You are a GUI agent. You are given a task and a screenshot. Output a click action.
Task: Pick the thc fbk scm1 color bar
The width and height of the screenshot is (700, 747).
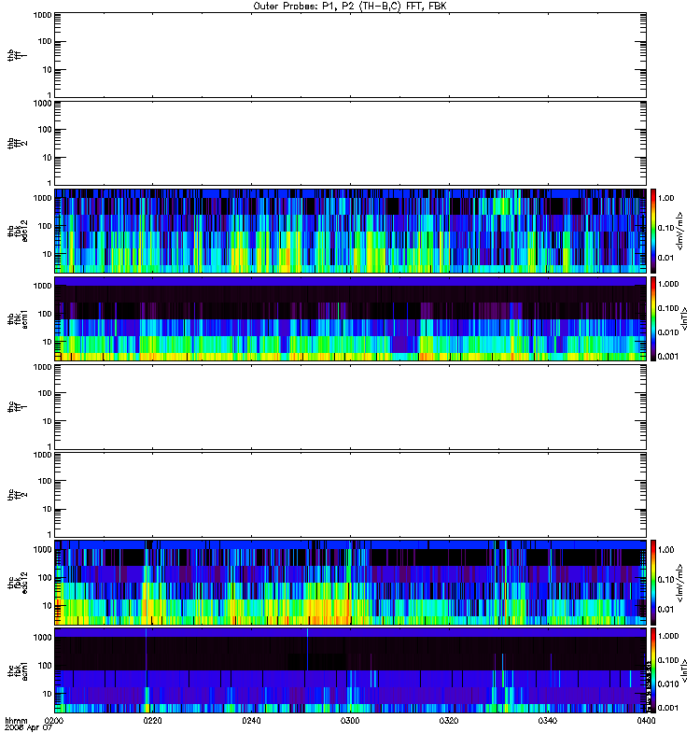[653, 670]
